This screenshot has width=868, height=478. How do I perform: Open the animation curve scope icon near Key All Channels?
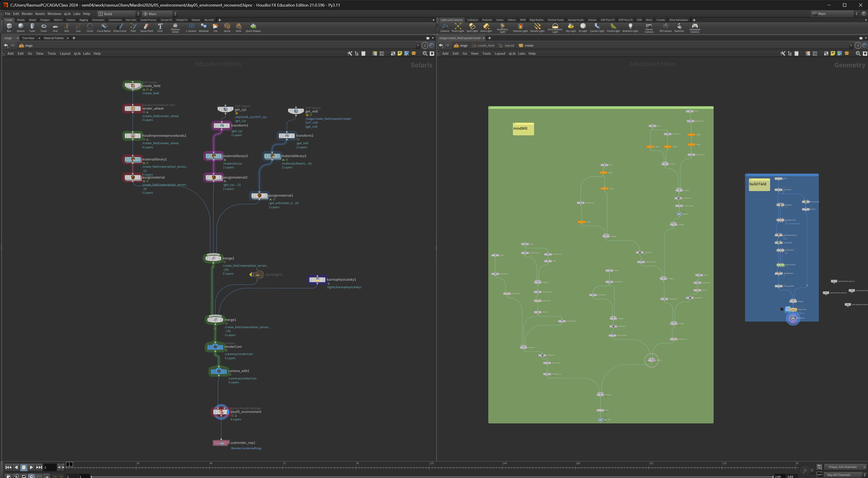(819, 475)
